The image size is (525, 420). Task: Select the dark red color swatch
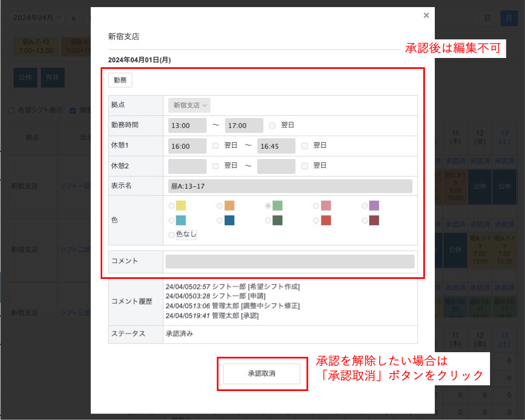[x=374, y=220]
